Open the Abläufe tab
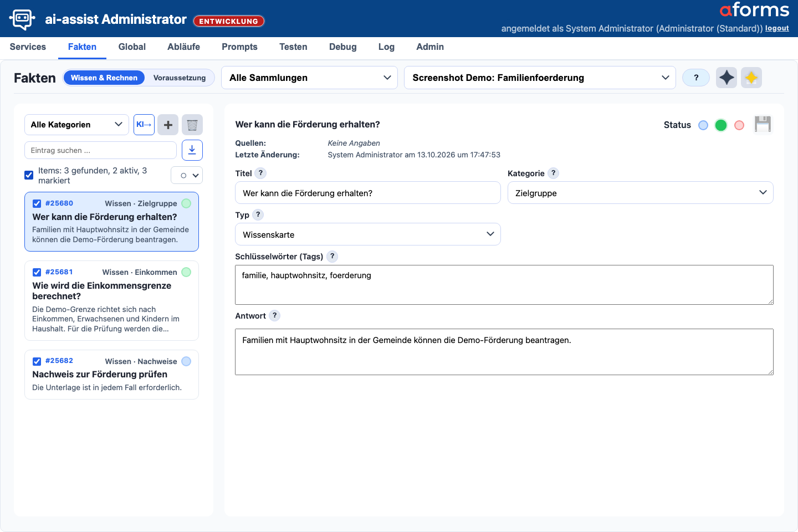This screenshot has width=798, height=532. coord(183,47)
